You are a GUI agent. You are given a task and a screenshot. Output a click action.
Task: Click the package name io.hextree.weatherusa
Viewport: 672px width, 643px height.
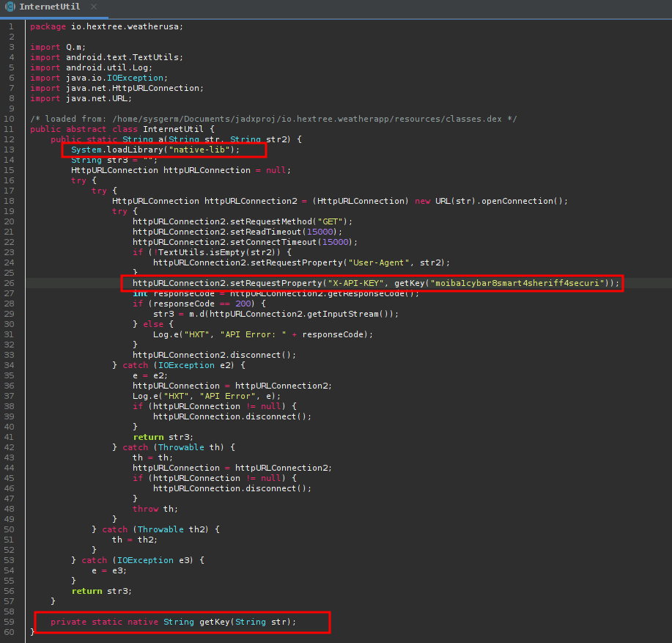click(x=127, y=26)
